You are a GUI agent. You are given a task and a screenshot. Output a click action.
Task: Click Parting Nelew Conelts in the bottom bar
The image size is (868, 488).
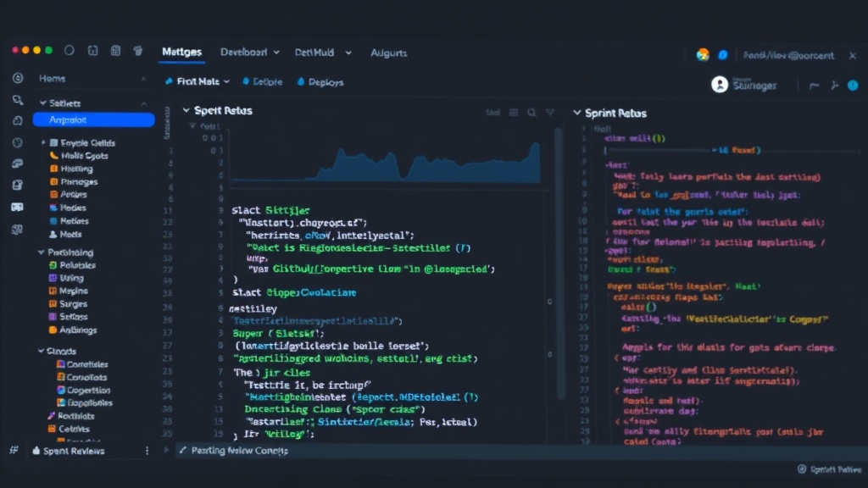tap(239, 451)
